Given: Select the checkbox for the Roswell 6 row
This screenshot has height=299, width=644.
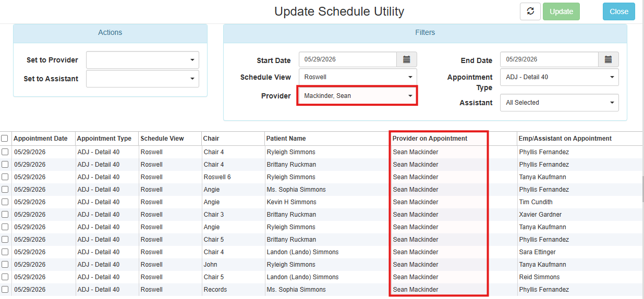Looking at the screenshot, I should [5, 177].
